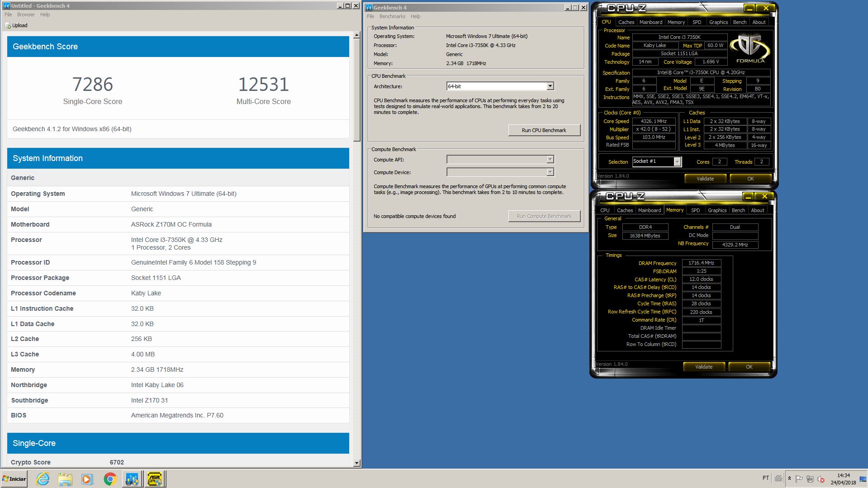This screenshot has height=488, width=868.
Task: Switch to ASRock CPU-Z taskbar button
Action: point(155,479)
